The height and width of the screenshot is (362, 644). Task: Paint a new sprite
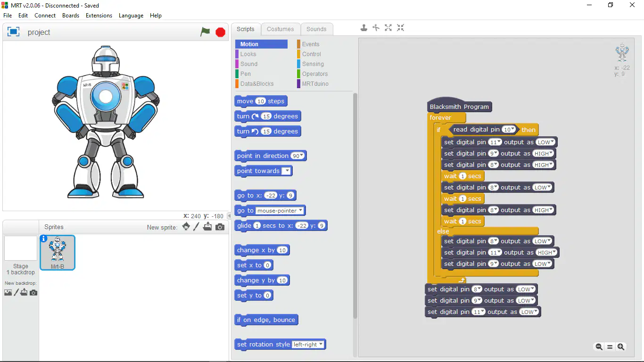197,227
